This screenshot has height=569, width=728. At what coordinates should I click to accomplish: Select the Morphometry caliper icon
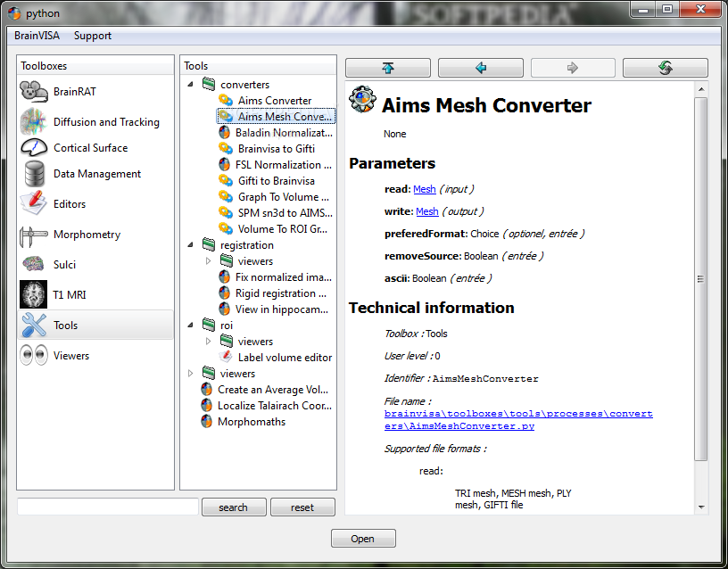click(x=33, y=235)
